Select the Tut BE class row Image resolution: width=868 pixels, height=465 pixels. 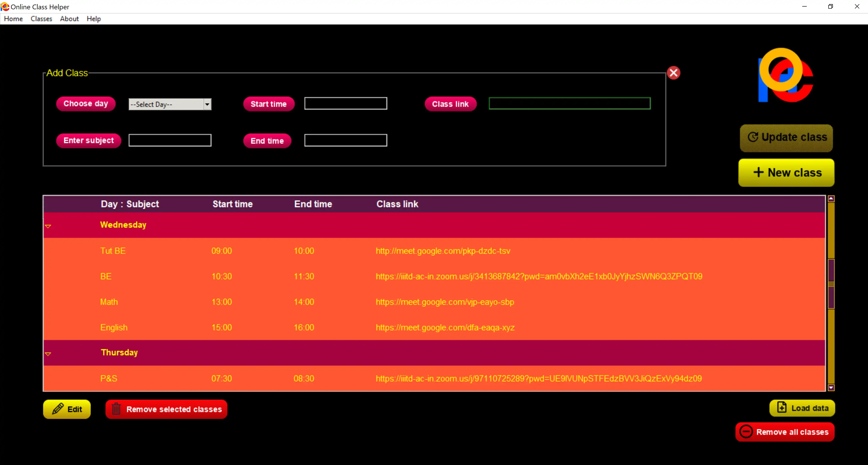(x=434, y=251)
